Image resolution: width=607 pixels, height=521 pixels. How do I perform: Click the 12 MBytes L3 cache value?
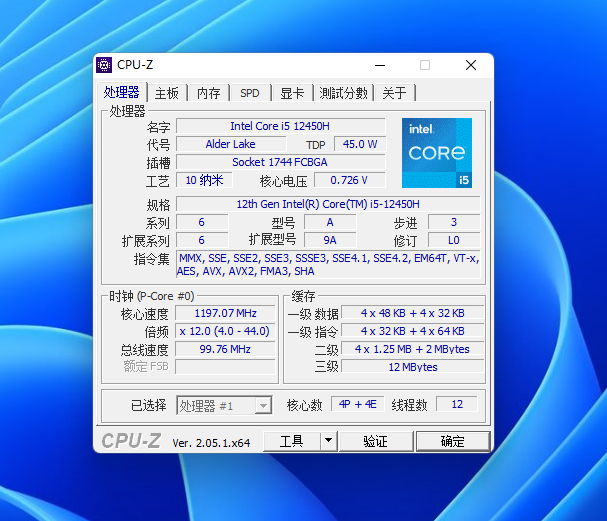pos(413,367)
